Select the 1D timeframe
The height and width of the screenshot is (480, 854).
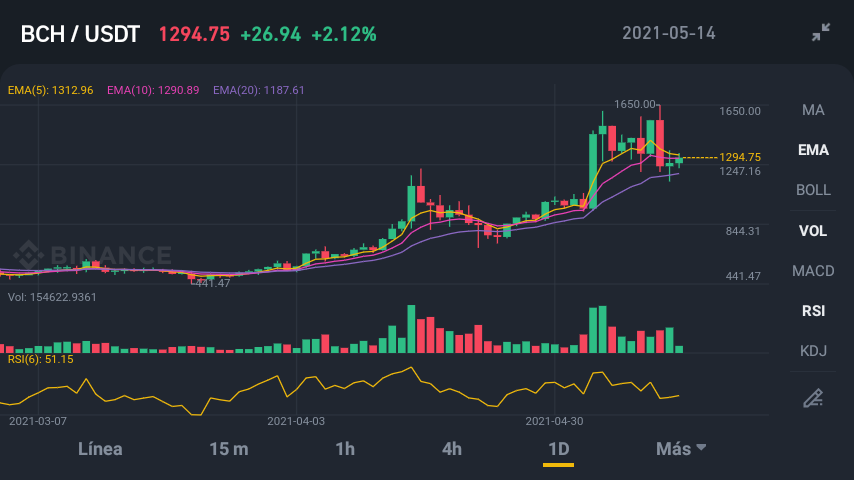[x=558, y=448]
